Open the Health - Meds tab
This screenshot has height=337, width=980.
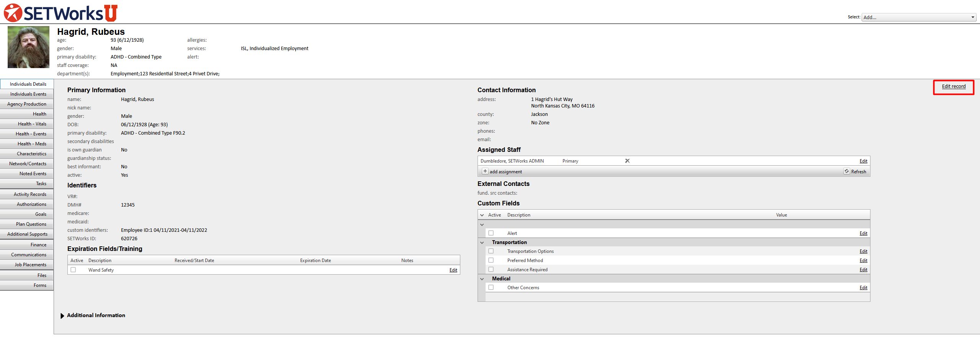pos(27,144)
